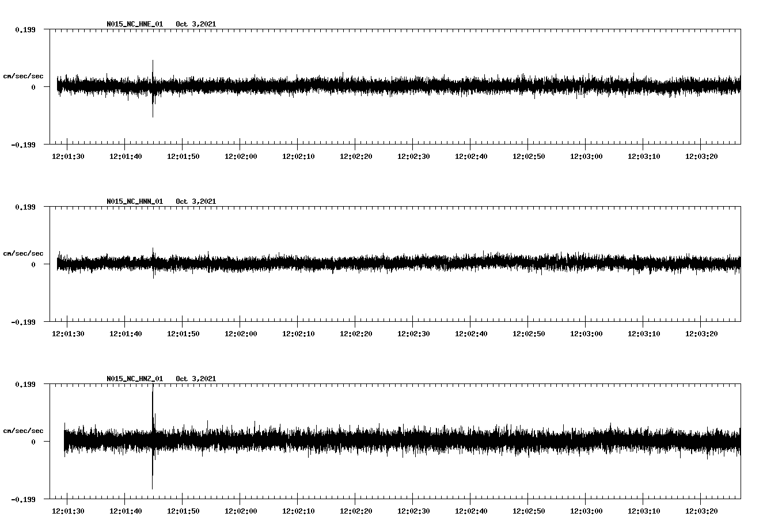The height and width of the screenshot is (532, 782).
Task: Click the 12:03:10 time label under HNE plot
Action: click(x=644, y=157)
